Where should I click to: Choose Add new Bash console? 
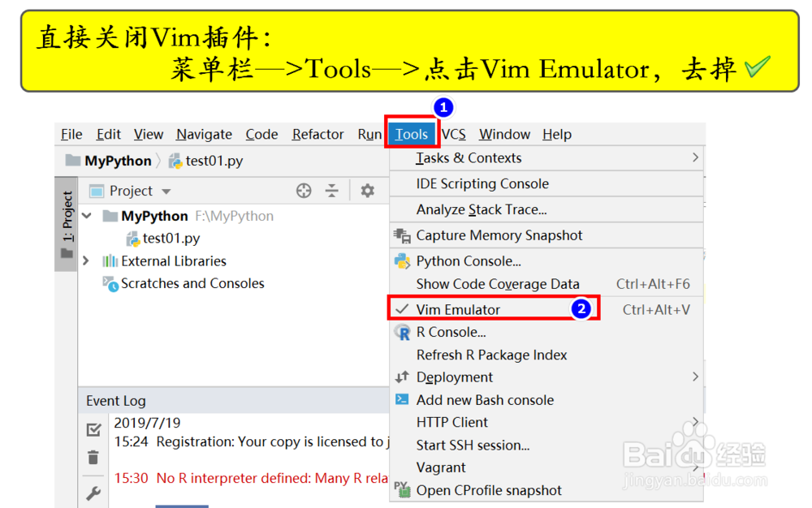coord(546,400)
